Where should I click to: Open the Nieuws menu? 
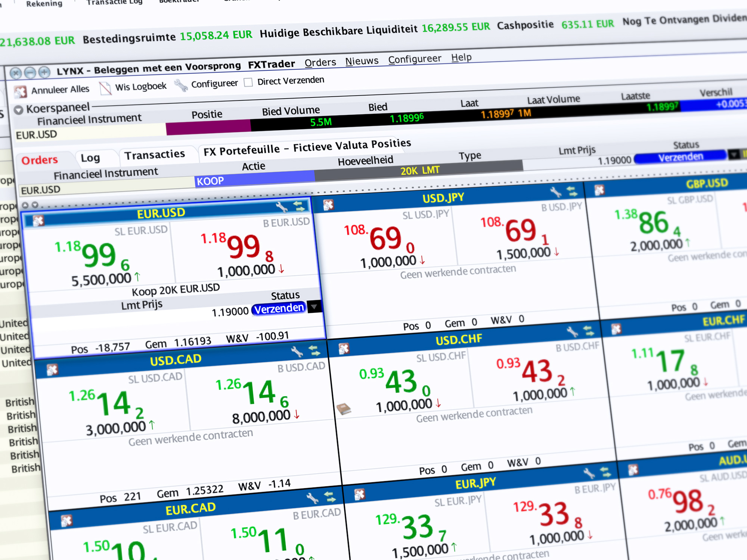point(362,61)
